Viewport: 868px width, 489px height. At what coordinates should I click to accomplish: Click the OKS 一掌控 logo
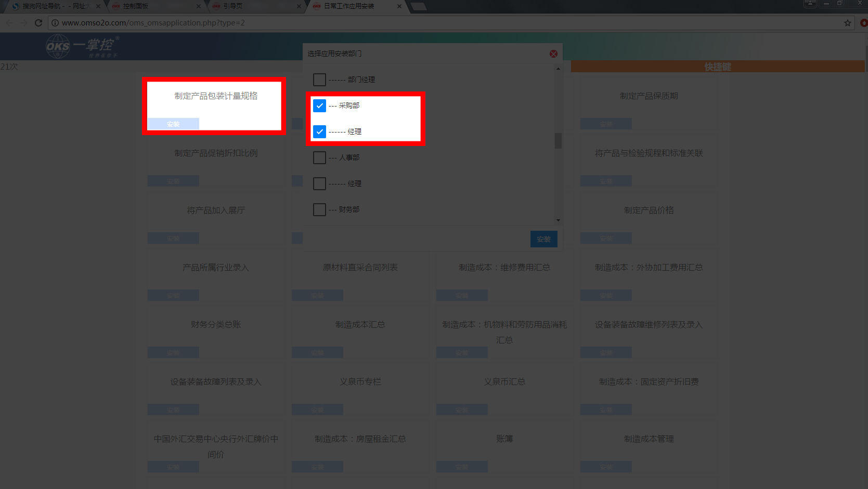click(82, 46)
